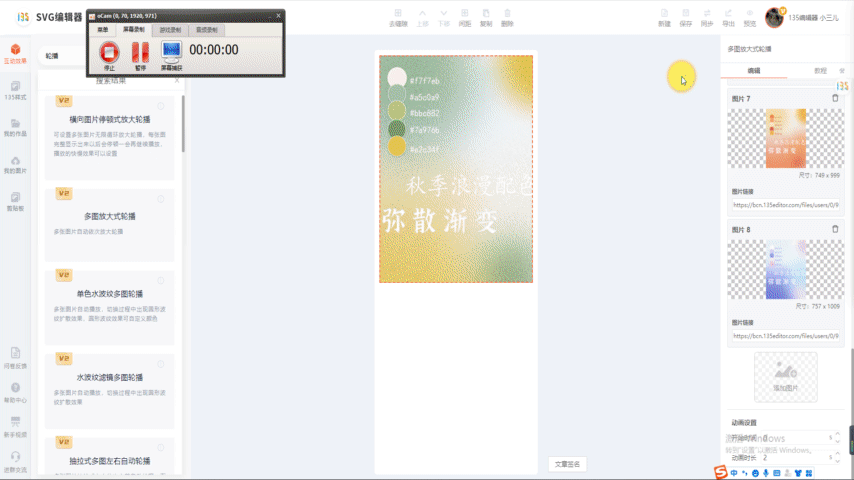Screen dimensions: 854x480
Task: Delete 图片 8 with trash icon
Action: pyautogui.click(x=835, y=229)
